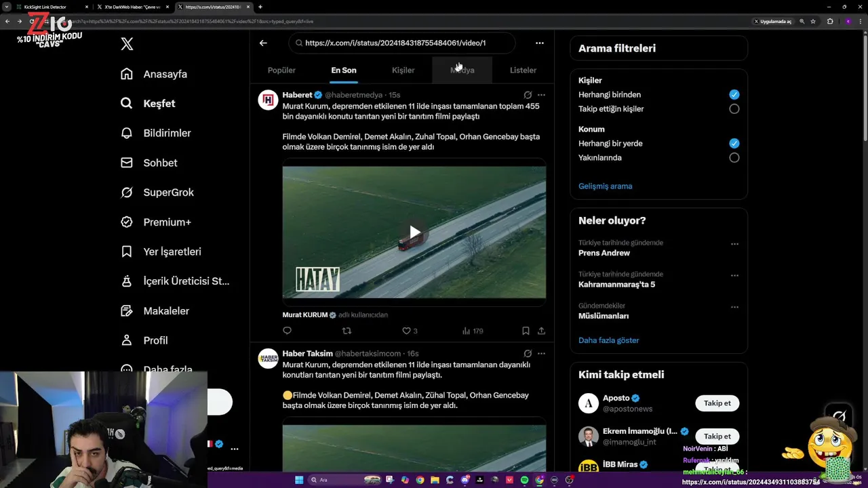Open options for Kahramanmaraş trend
The height and width of the screenshot is (488, 868).
click(x=734, y=276)
